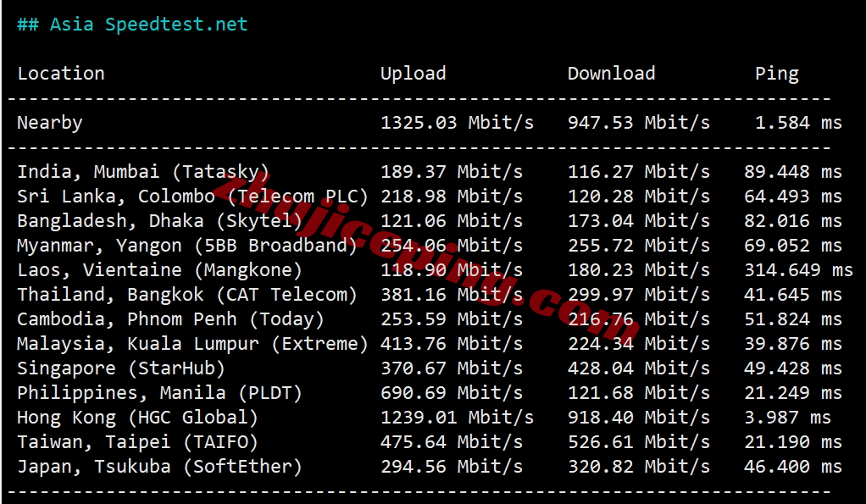Select "Japan, Tsukuba (SoftEther)" row label
This screenshot has height=504, width=866.
pyautogui.click(x=160, y=467)
